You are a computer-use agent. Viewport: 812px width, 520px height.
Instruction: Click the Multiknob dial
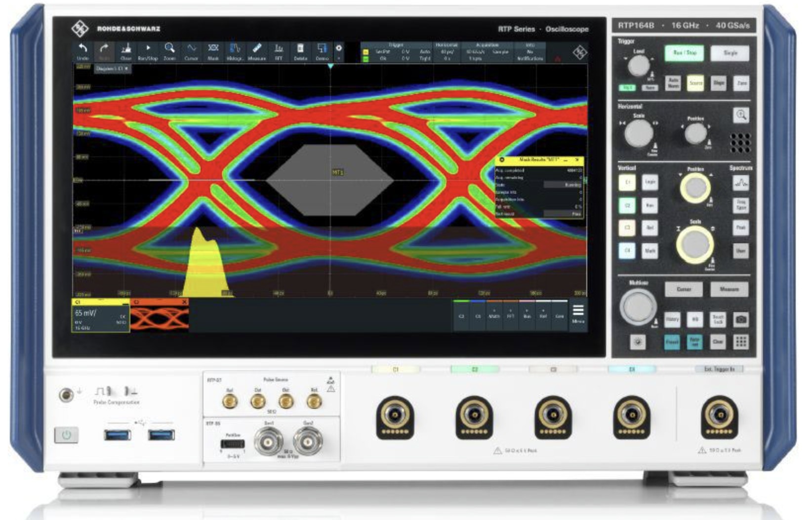point(638,306)
